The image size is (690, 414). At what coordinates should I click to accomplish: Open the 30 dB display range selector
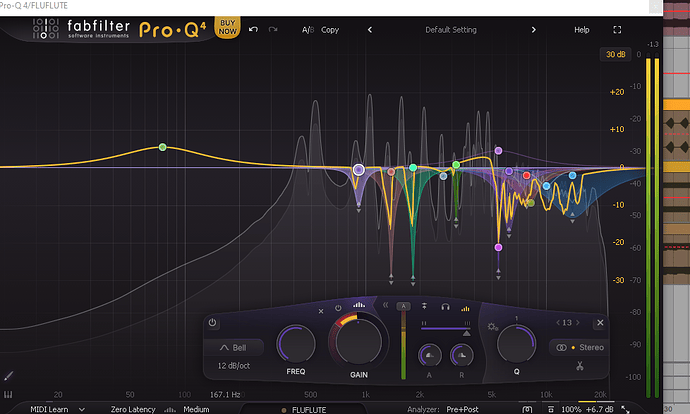[x=615, y=54]
